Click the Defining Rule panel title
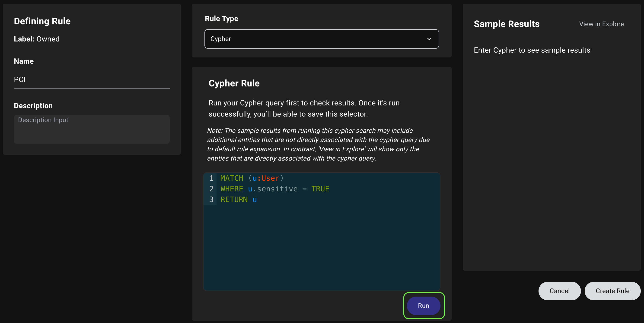644x323 pixels. pyautogui.click(x=42, y=21)
